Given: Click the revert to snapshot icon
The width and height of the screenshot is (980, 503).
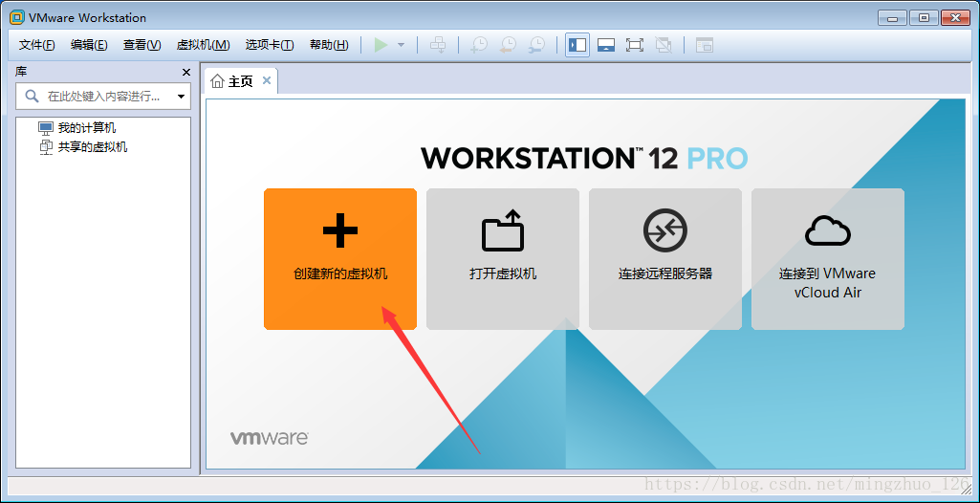Looking at the screenshot, I should (x=508, y=45).
